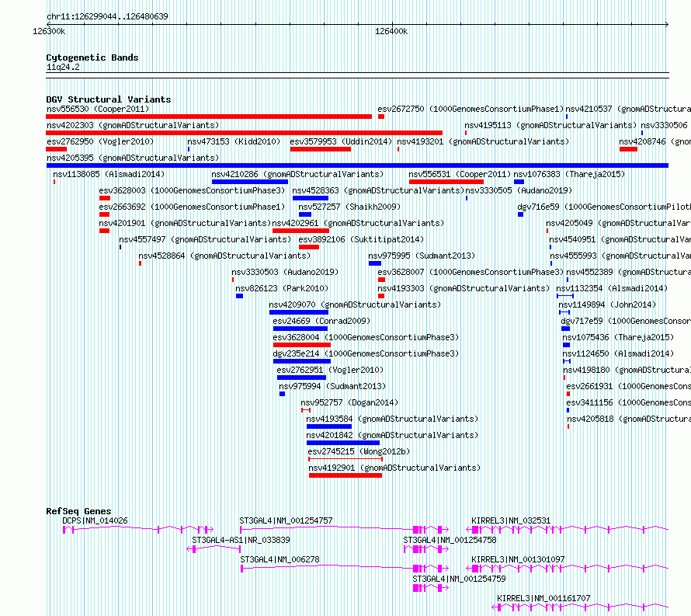691x616 pixels.
Task: Open nsv3330505 (Audano2019) variant
Action: coord(519,190)
